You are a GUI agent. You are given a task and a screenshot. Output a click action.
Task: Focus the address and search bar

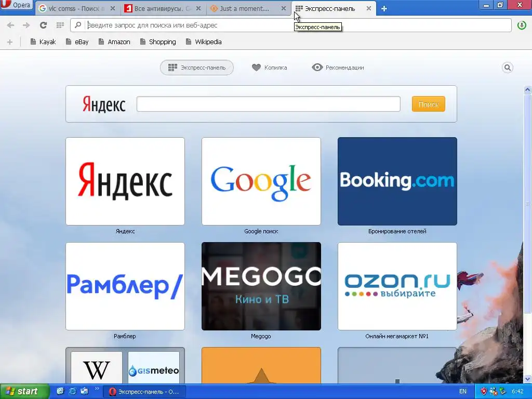pyautogui.click(x=291, y=25)
